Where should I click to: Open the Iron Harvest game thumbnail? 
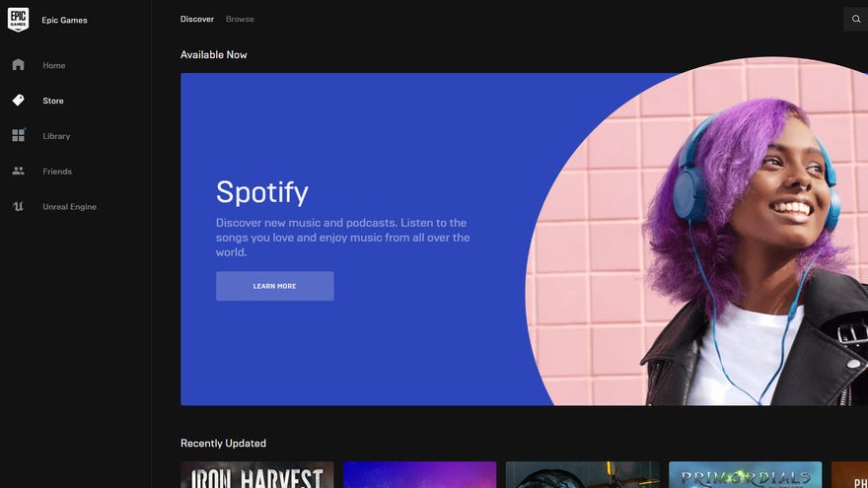point(256,475)
